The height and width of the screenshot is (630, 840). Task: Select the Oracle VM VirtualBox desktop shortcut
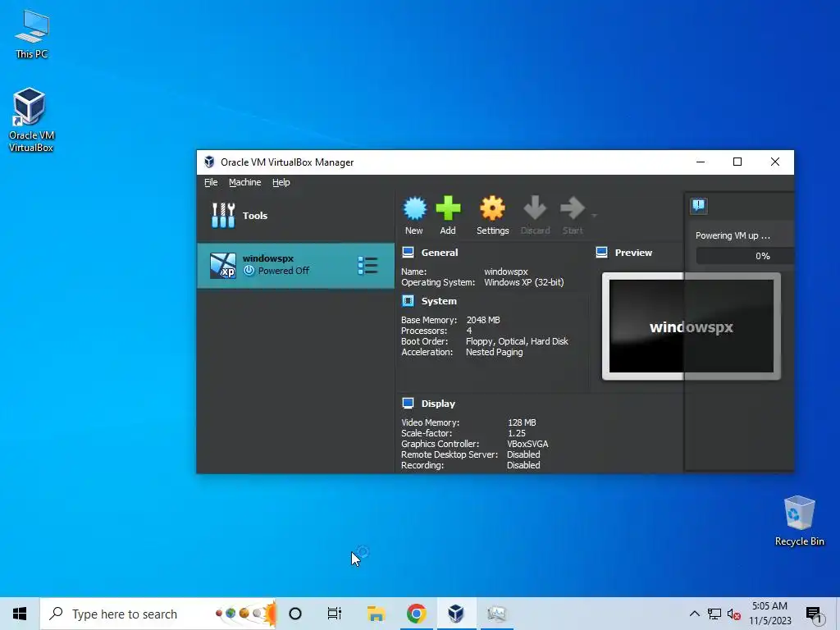tap(30, 120)
